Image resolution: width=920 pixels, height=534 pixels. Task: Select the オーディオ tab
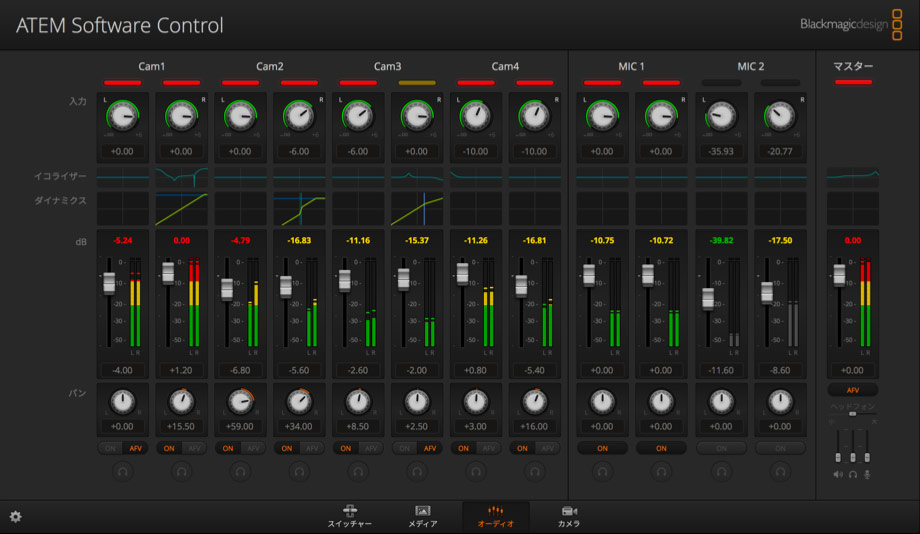[496, 516]
